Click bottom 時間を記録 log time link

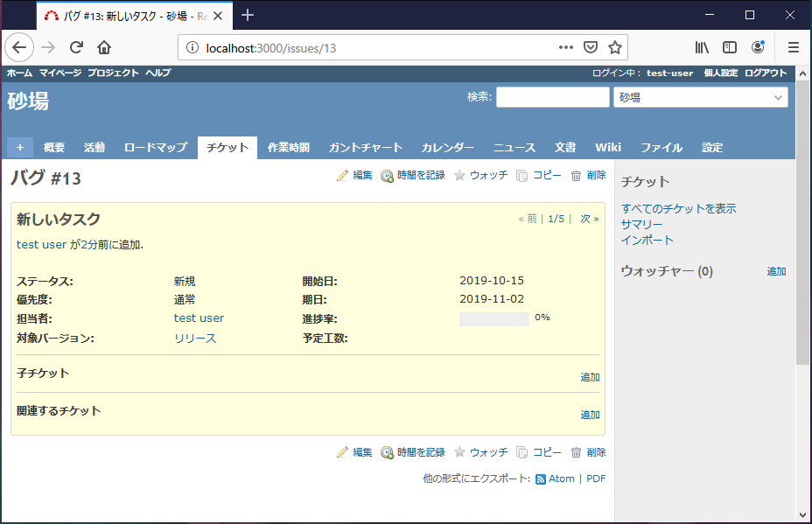pyautogui.click(x=413, y=452)
